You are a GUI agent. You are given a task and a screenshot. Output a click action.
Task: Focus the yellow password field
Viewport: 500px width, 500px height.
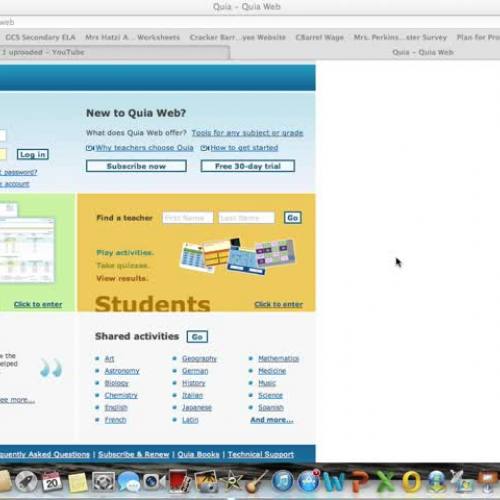tap(3, 154)
